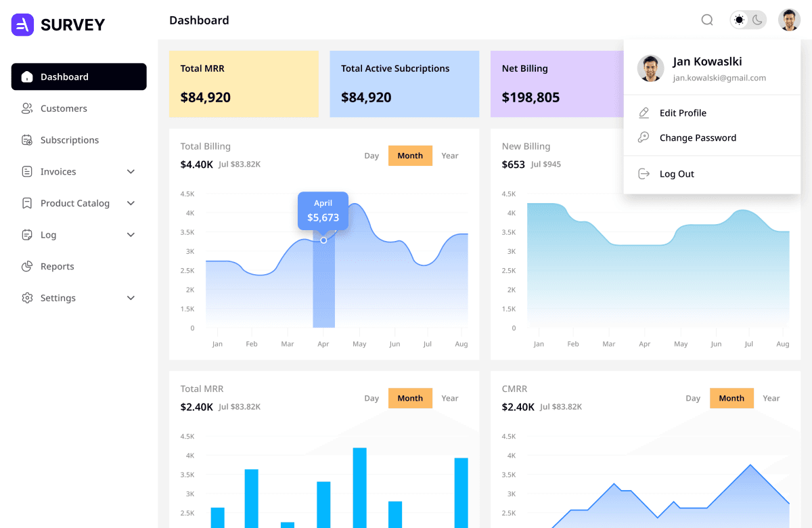812x528 pixels.
Task: Click the "New Billing" chart title
Action: click(526, 146)
